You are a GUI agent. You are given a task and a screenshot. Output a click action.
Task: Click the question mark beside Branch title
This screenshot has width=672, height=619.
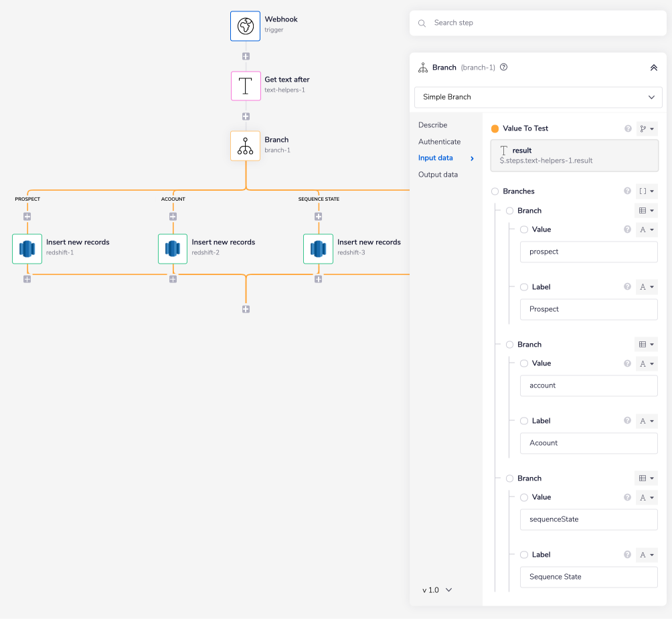503,67
